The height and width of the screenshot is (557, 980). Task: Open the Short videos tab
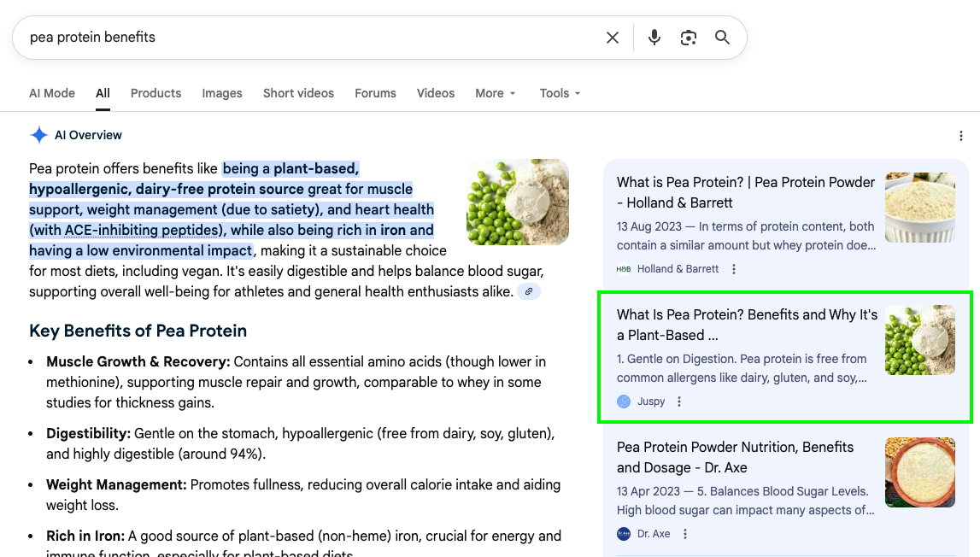tap(299, 93)
